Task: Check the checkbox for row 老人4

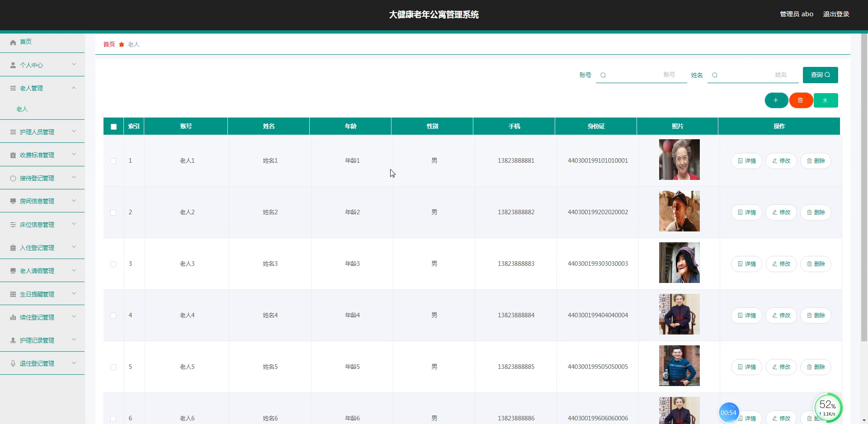Action: (x=113, y=316)
